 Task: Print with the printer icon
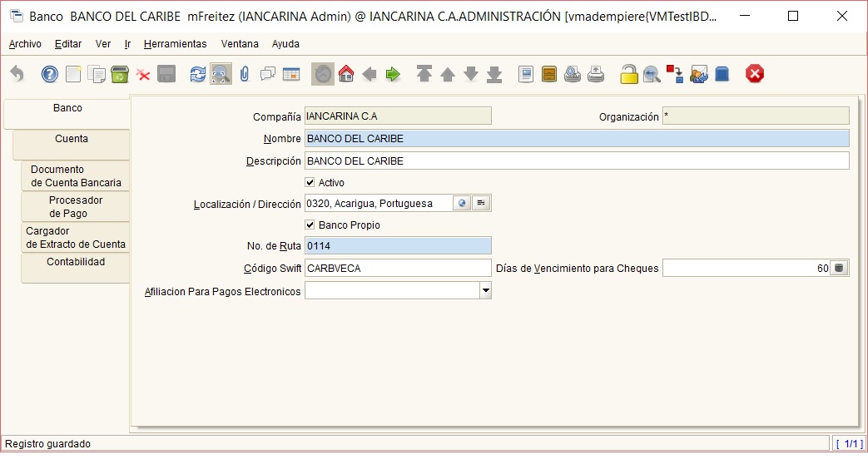pyautogui.click(x=596, y=73)
